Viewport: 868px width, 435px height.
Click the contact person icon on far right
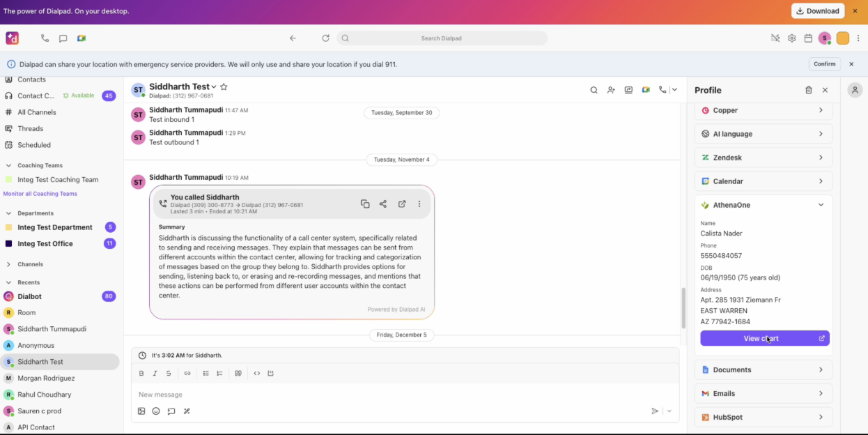(855, 90)
